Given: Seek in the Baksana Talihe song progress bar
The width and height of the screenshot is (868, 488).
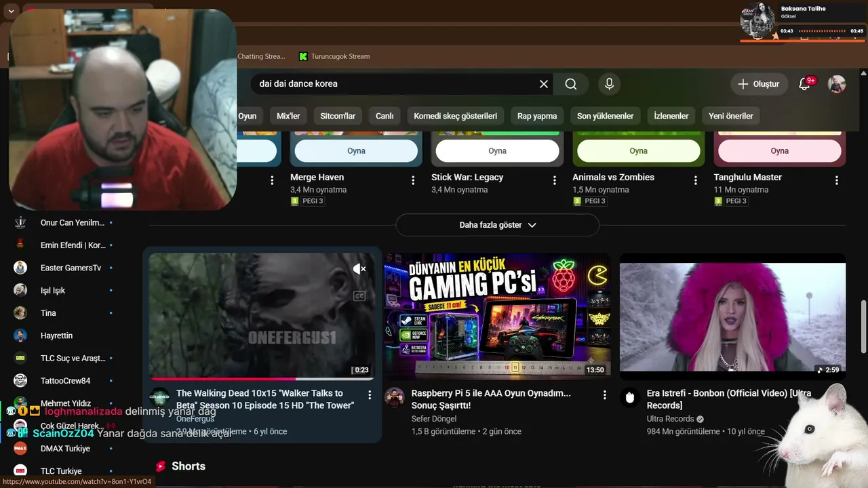Looking at the screenshot, I should click(823, 31).
